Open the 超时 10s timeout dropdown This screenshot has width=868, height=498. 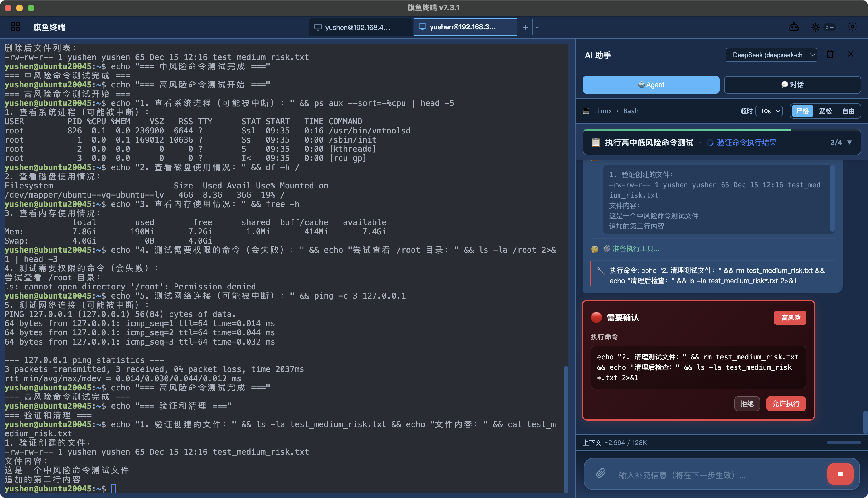click(770, 111)
